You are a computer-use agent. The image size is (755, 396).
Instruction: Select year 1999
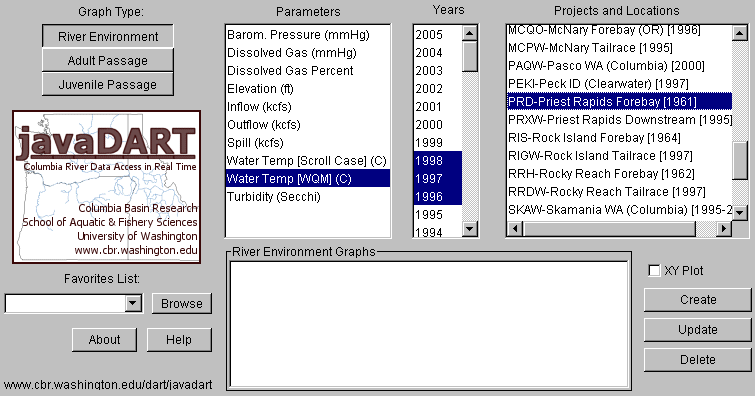[438, 143]
